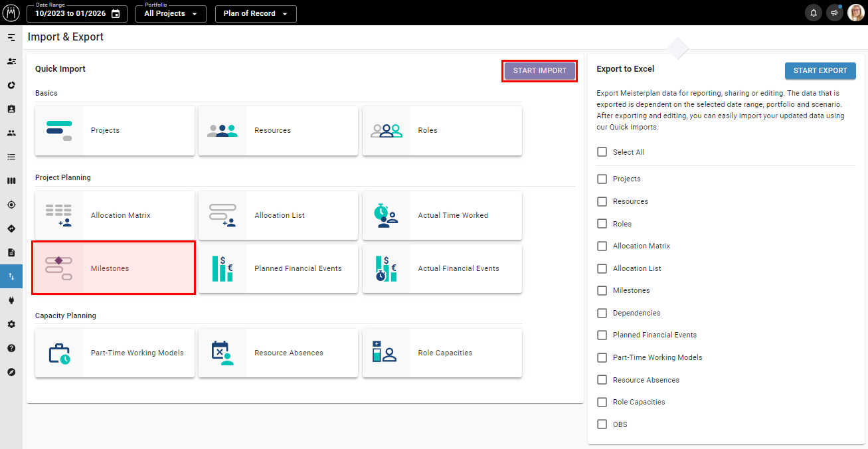Select the Planned Financial Events import icon
The image size is (868, 449).
(222, 269)
